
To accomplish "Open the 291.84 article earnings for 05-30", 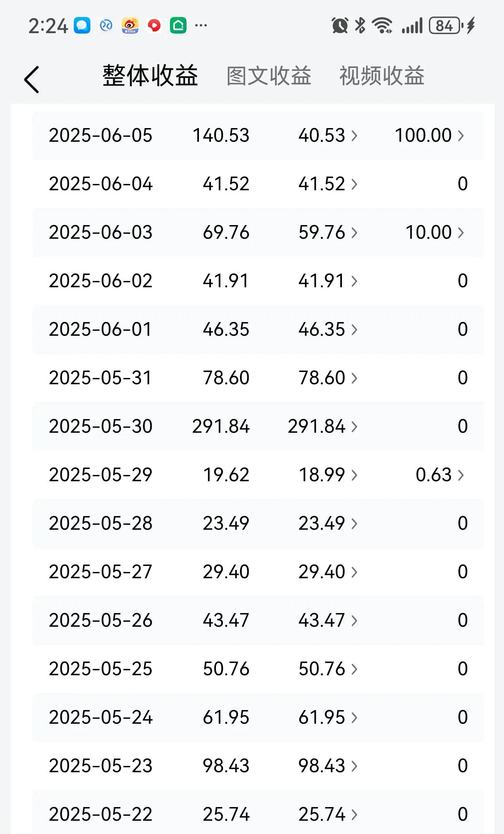I will 323,427.
